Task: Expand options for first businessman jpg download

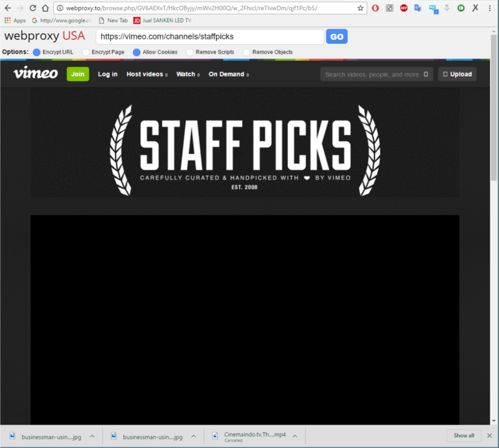Action: pos(92,436)
